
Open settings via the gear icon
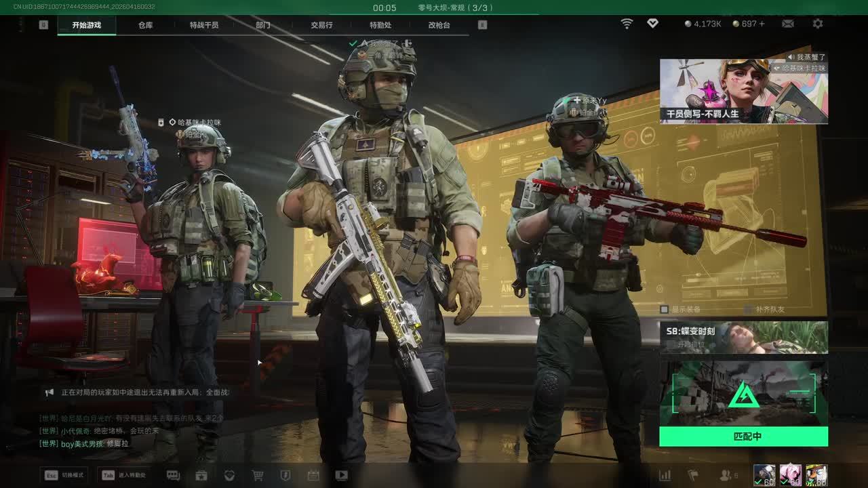pos(818,24)
